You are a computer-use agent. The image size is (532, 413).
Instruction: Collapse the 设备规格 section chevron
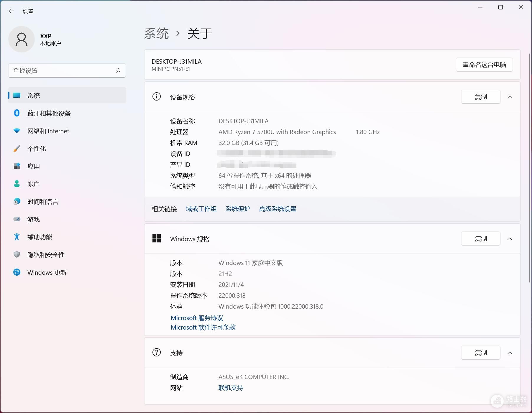point(510,97)
